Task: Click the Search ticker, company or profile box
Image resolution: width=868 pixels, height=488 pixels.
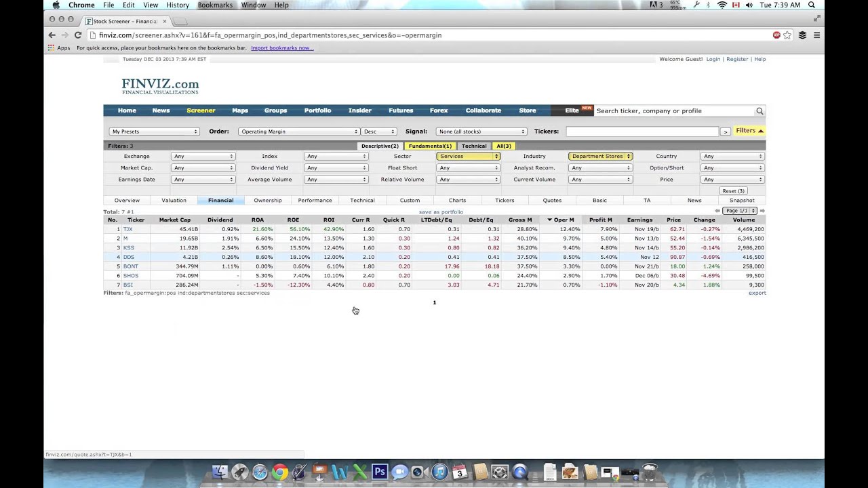Action: coord(675,111)
